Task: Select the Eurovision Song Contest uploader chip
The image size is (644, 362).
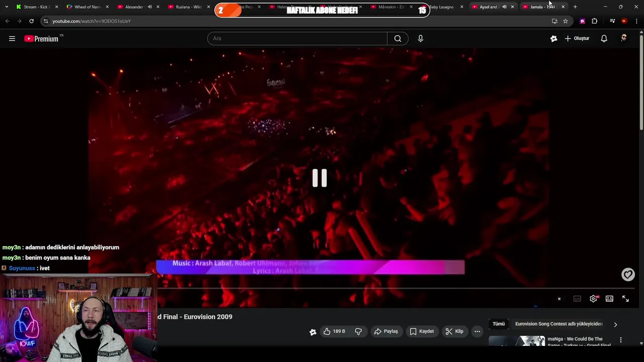Action: coord(558,324)
